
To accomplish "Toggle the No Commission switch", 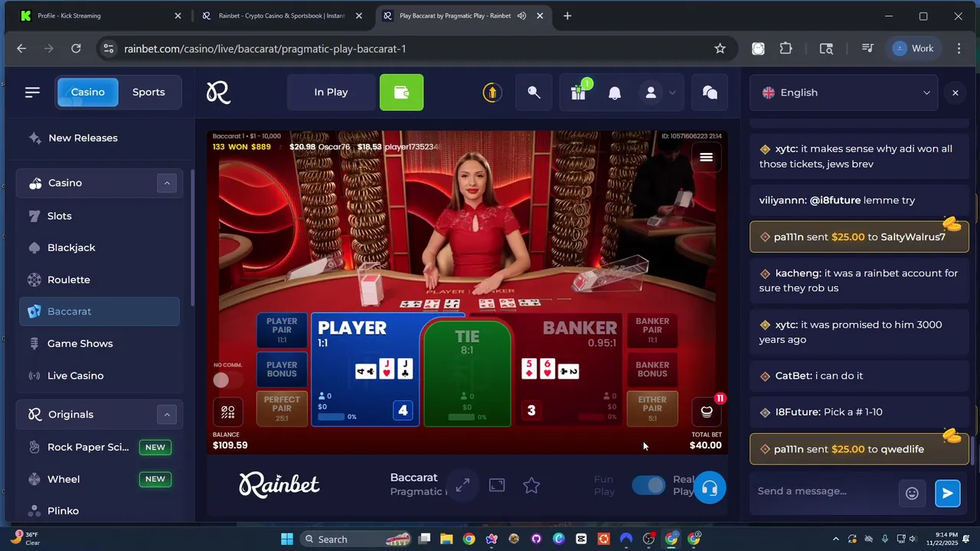I will 227,380.
